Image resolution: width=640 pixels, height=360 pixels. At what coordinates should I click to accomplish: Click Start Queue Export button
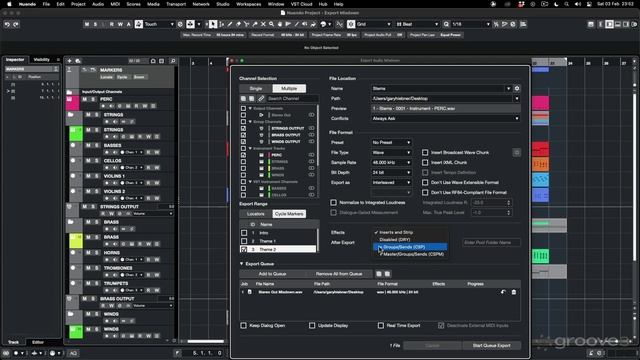point(491,346)
